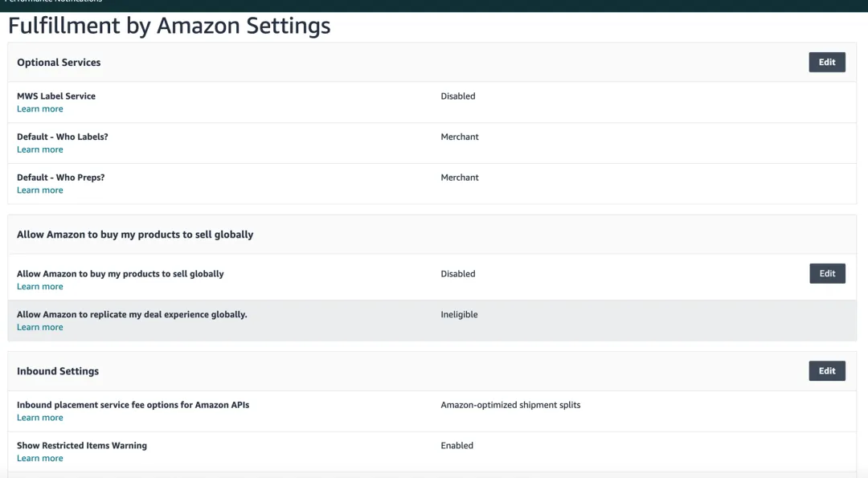The height and width of the screenshot is (478, 868).
Task: Click the Ineligible status for deal replication
Action: click(x=459, y=315)
